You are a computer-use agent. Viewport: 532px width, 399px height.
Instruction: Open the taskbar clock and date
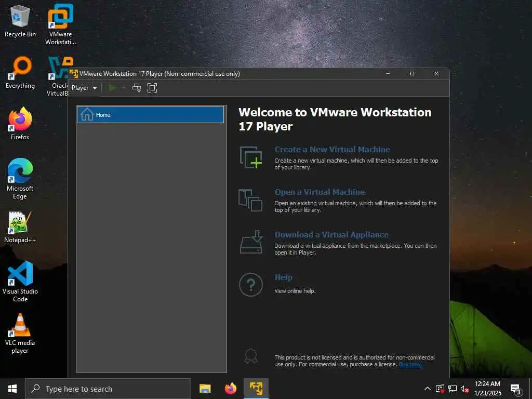coord(487,389)
